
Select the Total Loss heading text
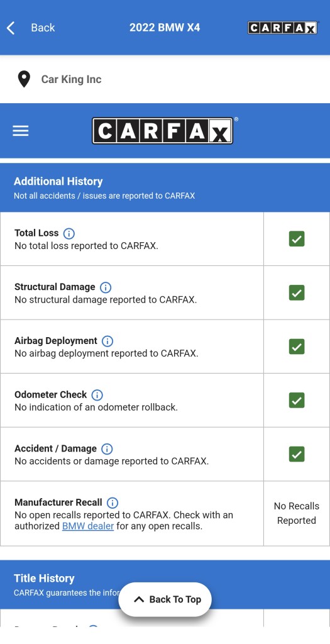coord(36,233)
